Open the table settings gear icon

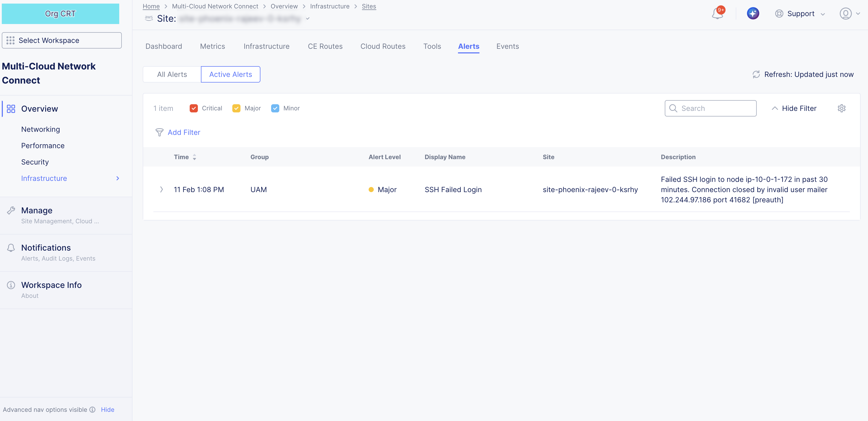(842, 108)
